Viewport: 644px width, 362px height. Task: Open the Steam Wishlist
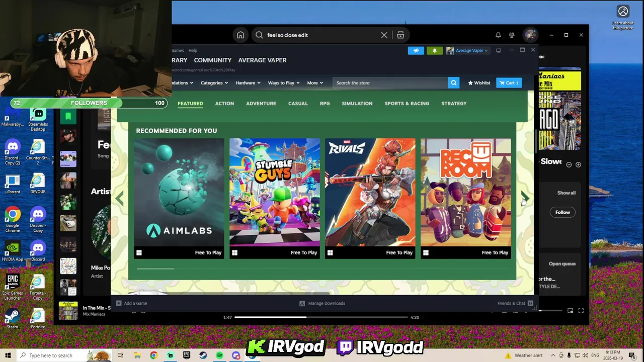479,83
